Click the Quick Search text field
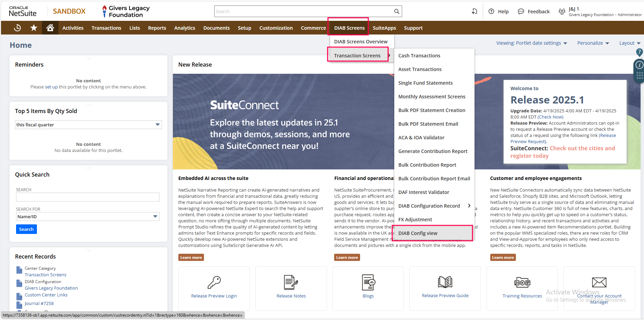The image size is (644, 320). coord(88,197)
